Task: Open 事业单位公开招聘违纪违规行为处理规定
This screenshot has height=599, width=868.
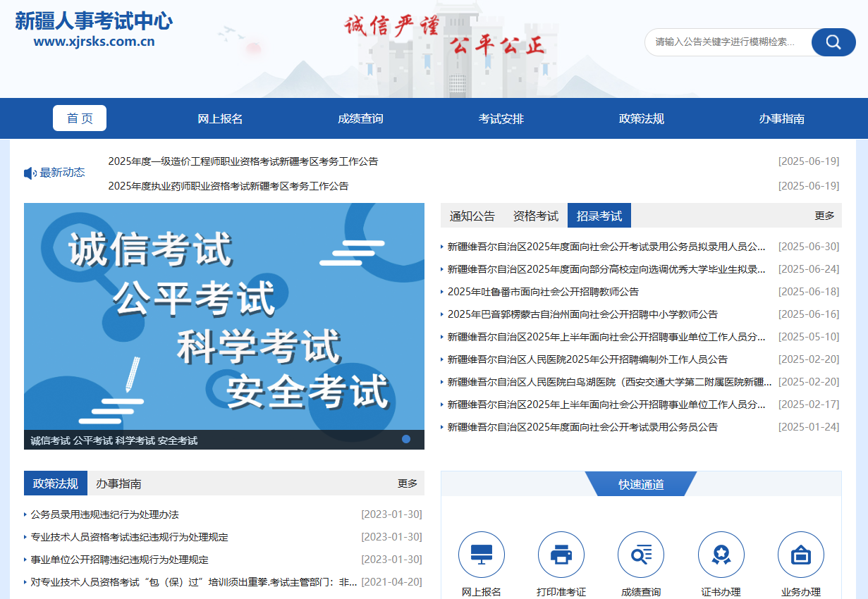Action: coord(119,560)
